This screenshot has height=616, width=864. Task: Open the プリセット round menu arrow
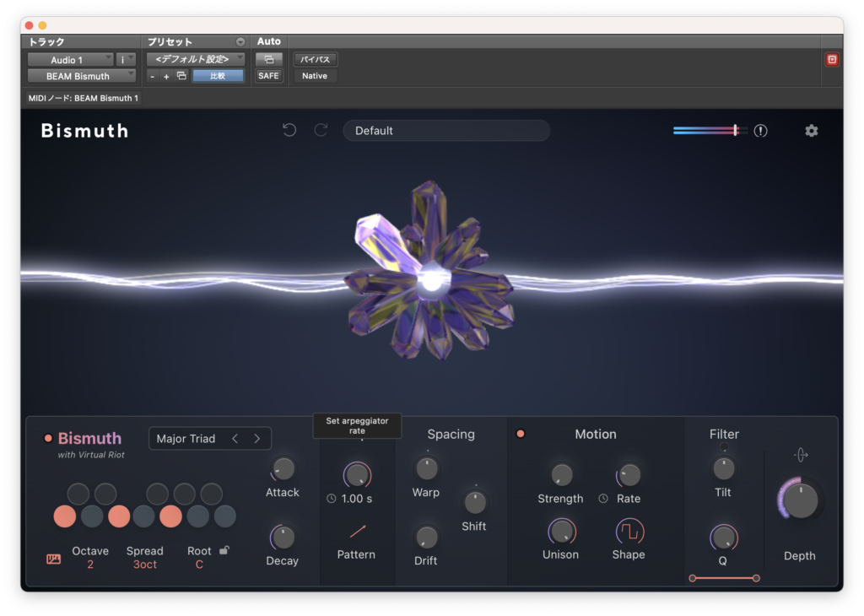[240, 42]
